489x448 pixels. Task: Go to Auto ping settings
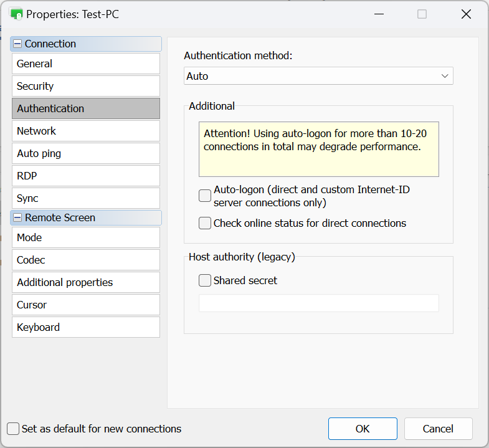tap(86, 153)
